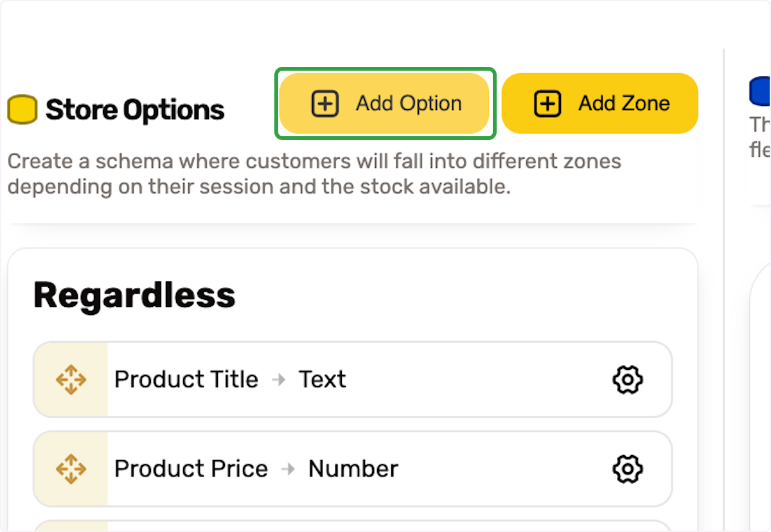Click the plus icon inside Add Zone
The image size is (771, 532).
[547, 103]
